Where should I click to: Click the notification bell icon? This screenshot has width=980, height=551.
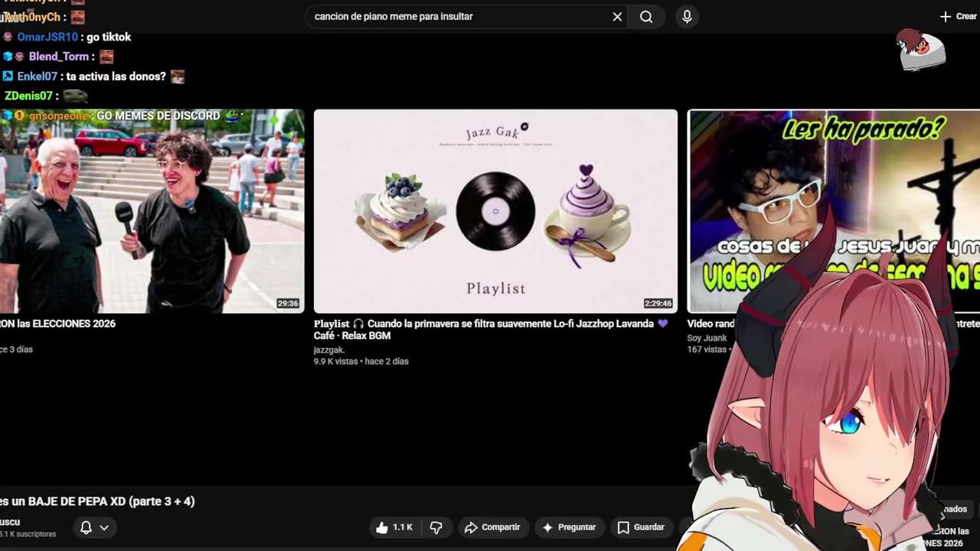(x=86, y=527)
